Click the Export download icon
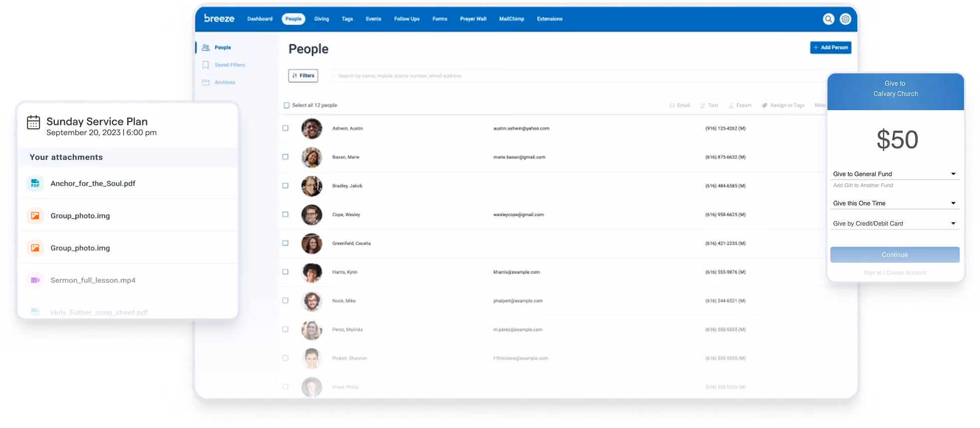Screen dimensions: 980x428 [731, 105]
